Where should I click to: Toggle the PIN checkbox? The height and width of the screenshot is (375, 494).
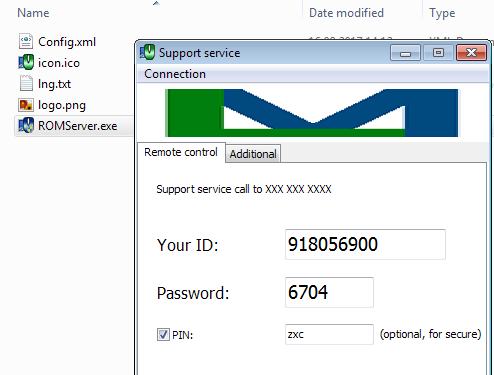pos(163,334)
